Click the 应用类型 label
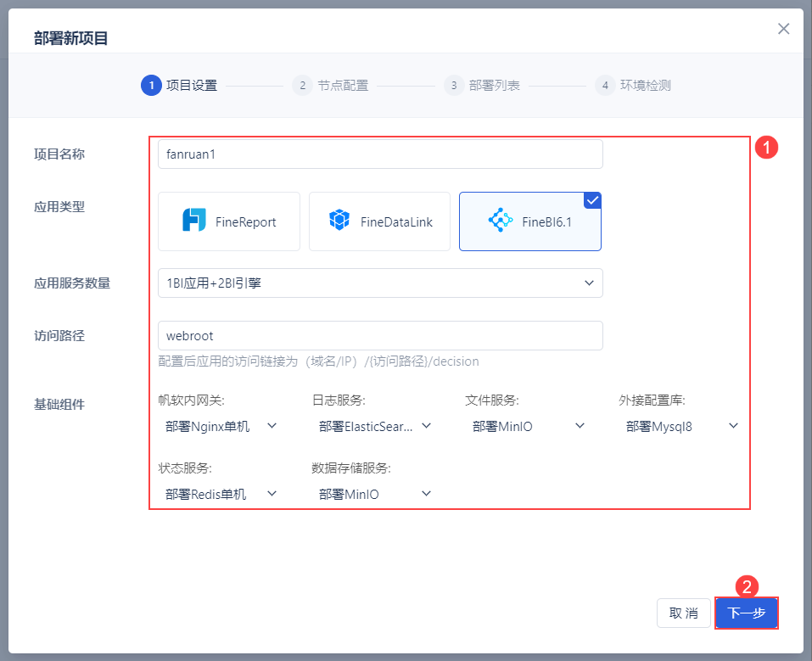 (59, 207)
